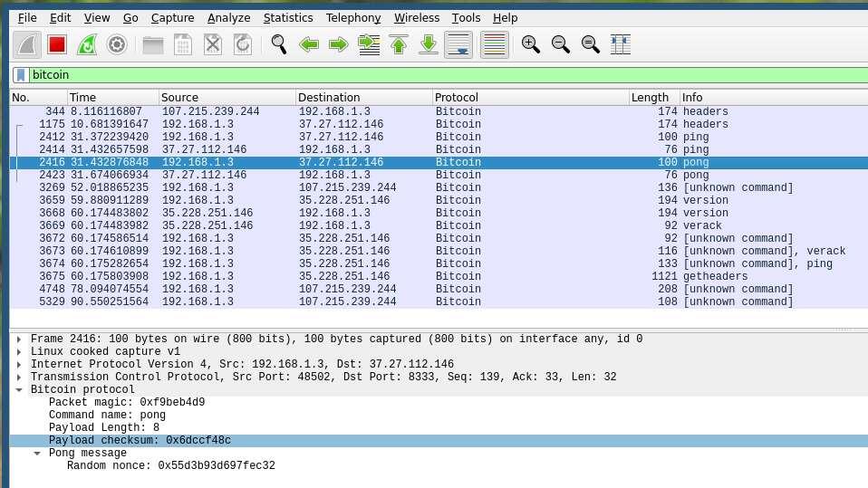
Task: Select the Packet magic field
Action: coord(439,402)
